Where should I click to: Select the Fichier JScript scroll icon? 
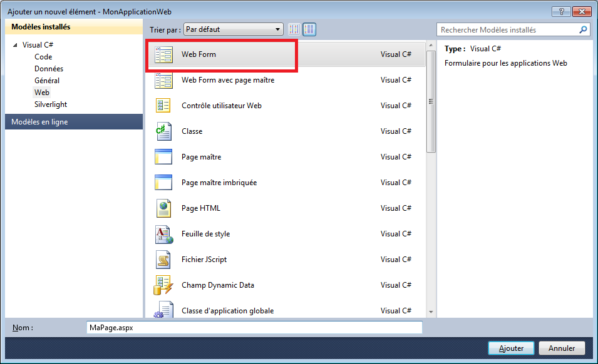point(163,260)
